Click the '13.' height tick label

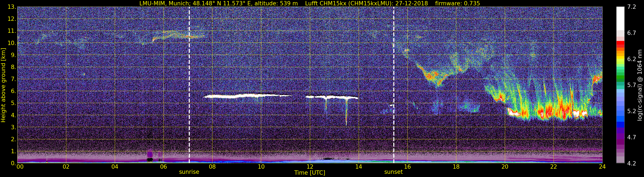coord(12,7)
